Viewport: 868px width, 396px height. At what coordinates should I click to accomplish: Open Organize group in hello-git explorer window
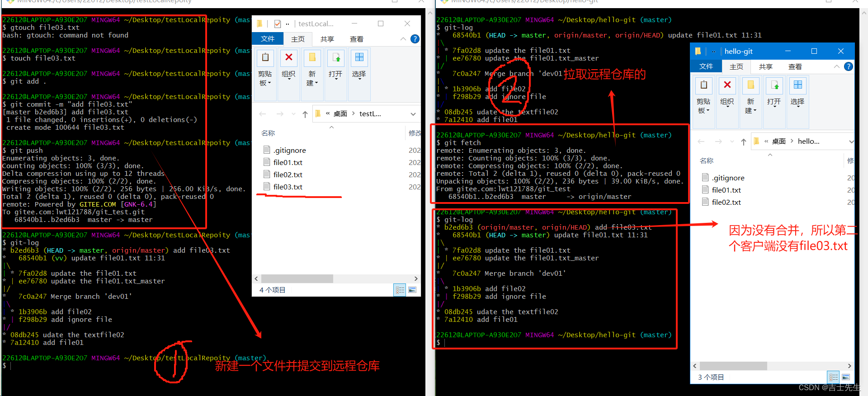point(727,102)
